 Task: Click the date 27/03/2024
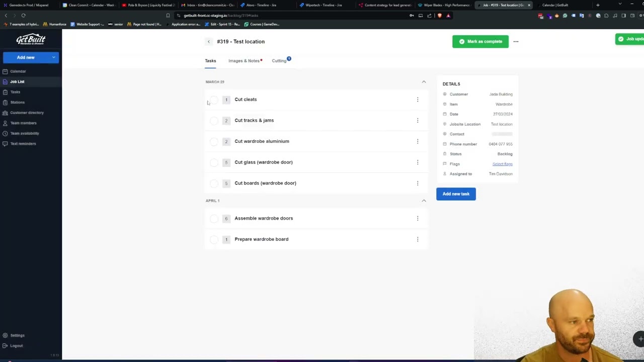[503, 114]
